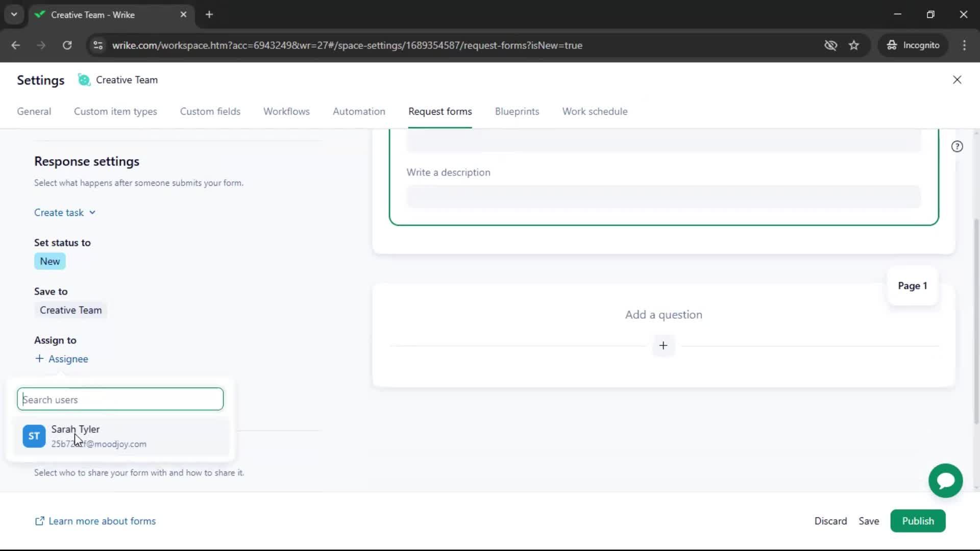Image resolution: width=980 pixels, height=551 pixels.
Task: Go forward with the browser forward arrow
Action: tap(41, 45)
